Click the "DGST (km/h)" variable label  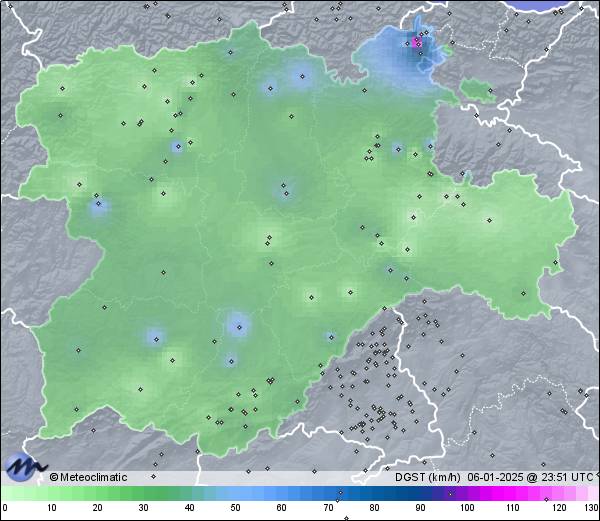click(x=428, y=477)
